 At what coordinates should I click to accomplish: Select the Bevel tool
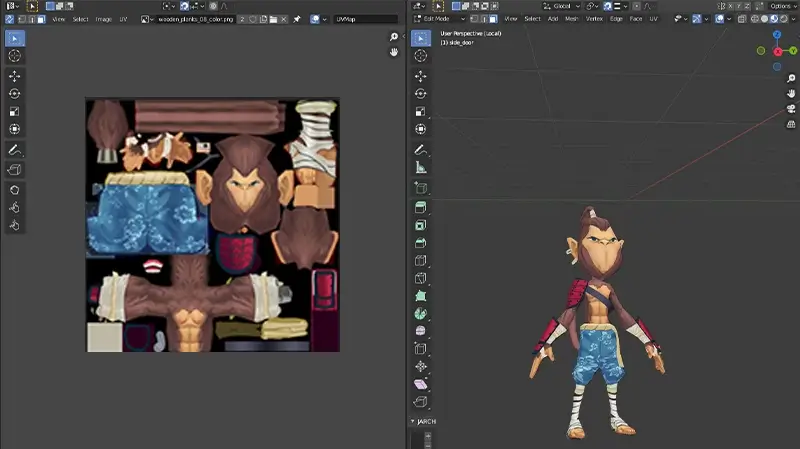click(420, 243)
